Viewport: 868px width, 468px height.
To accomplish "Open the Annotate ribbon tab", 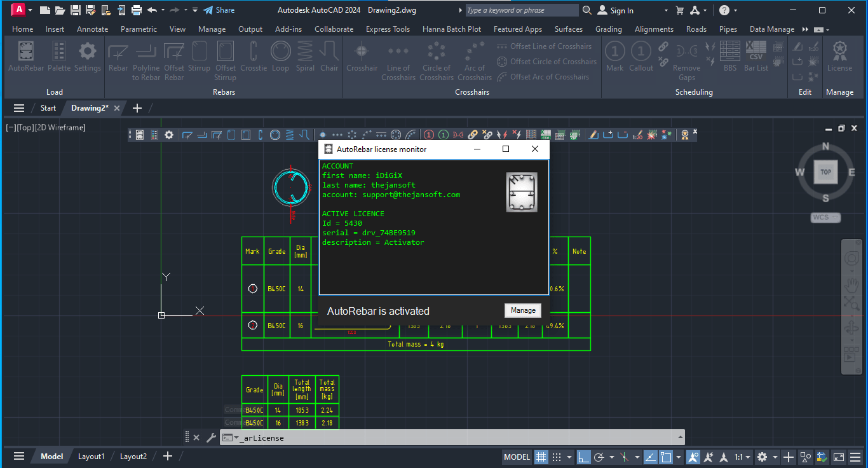I will point(92,29).
